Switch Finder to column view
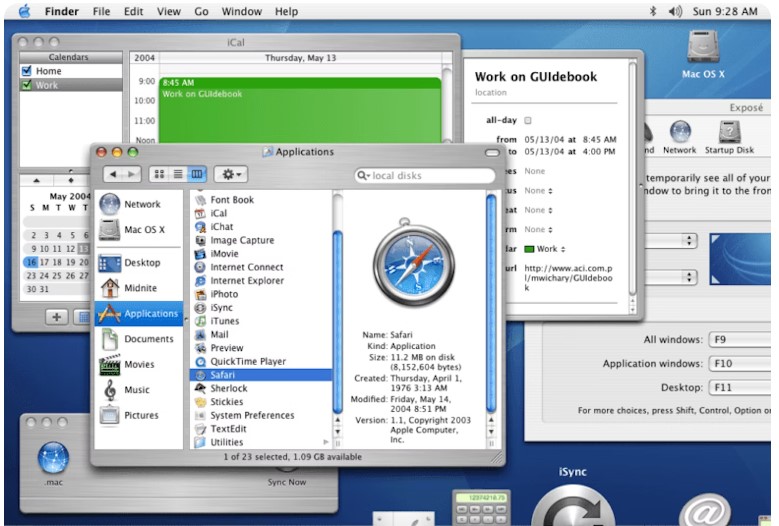This screenshot has height=526, width=779. coord(197,174)
